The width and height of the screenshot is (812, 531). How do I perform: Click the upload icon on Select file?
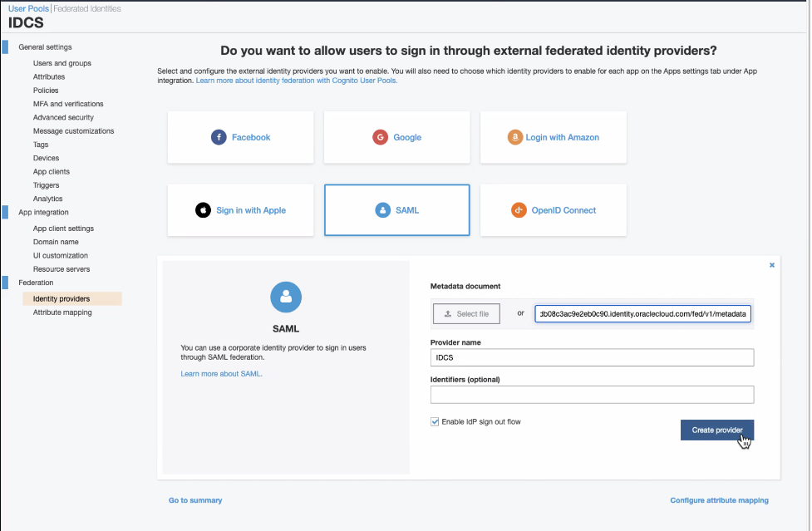click(448, 313)
